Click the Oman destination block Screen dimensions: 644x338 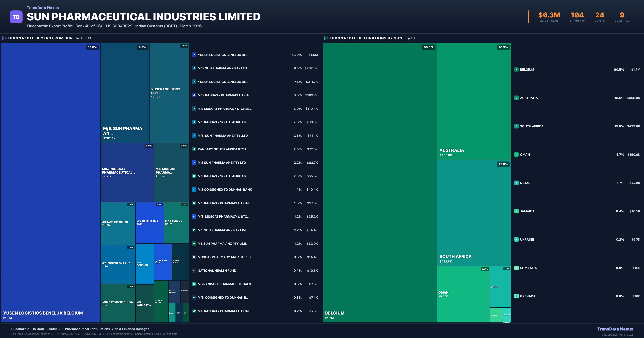coord(463,294)
